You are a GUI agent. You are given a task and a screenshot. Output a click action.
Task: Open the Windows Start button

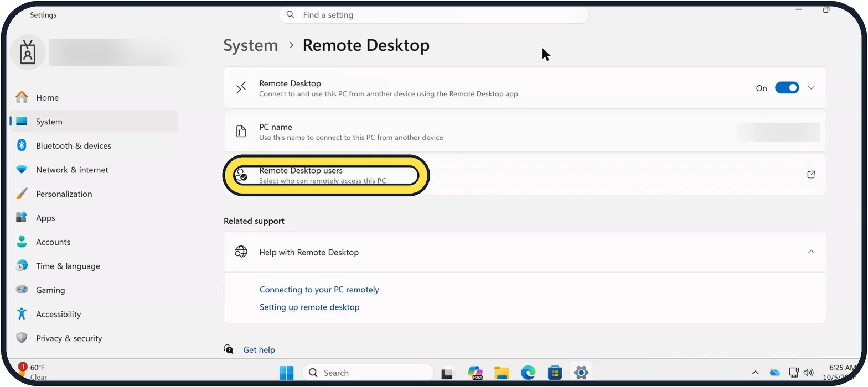pos(287,373)
